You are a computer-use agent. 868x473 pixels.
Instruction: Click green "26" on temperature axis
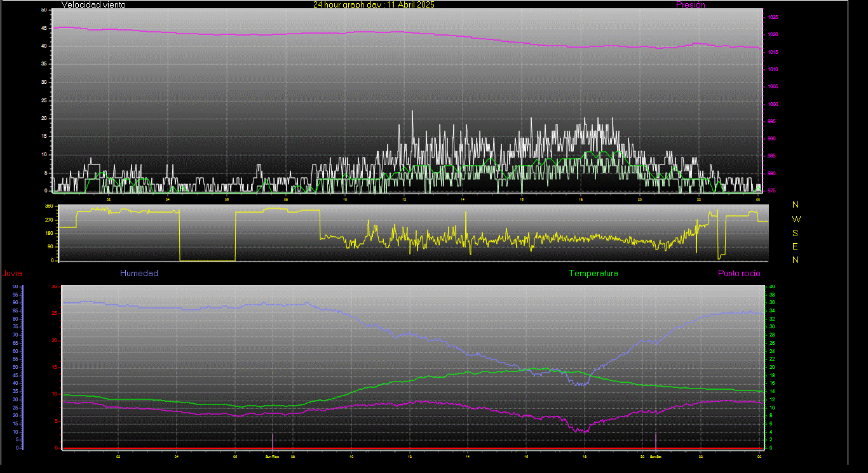(772, 343)
